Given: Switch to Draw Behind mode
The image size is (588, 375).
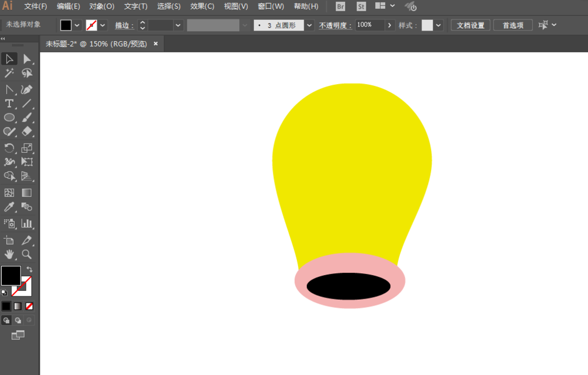Looking at the screenshot, I should pyautogui.click(x=18, y=320).
